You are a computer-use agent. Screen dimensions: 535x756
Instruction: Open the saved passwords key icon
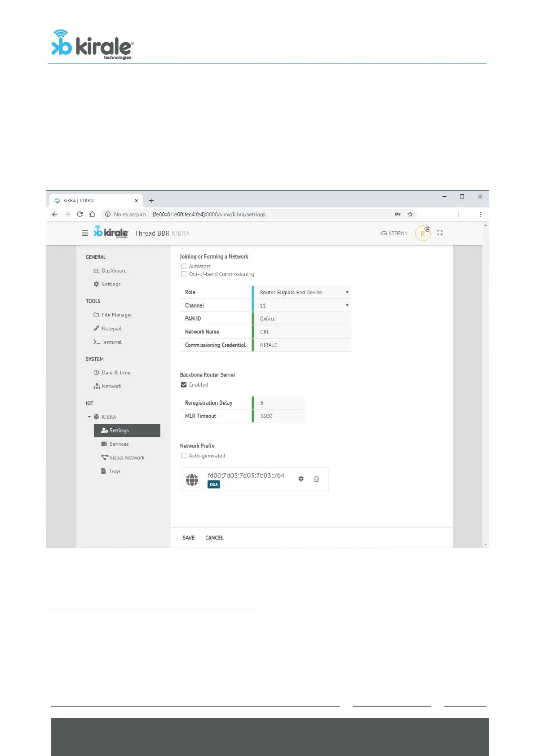coord(398,214)
